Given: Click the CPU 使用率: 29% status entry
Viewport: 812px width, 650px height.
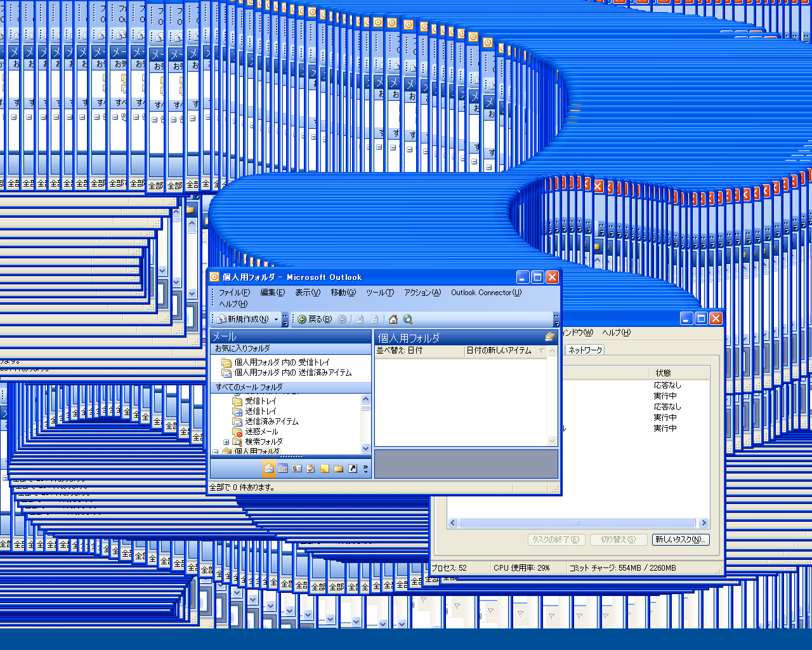Looking at the screenshot, I should tap(521, 568).
